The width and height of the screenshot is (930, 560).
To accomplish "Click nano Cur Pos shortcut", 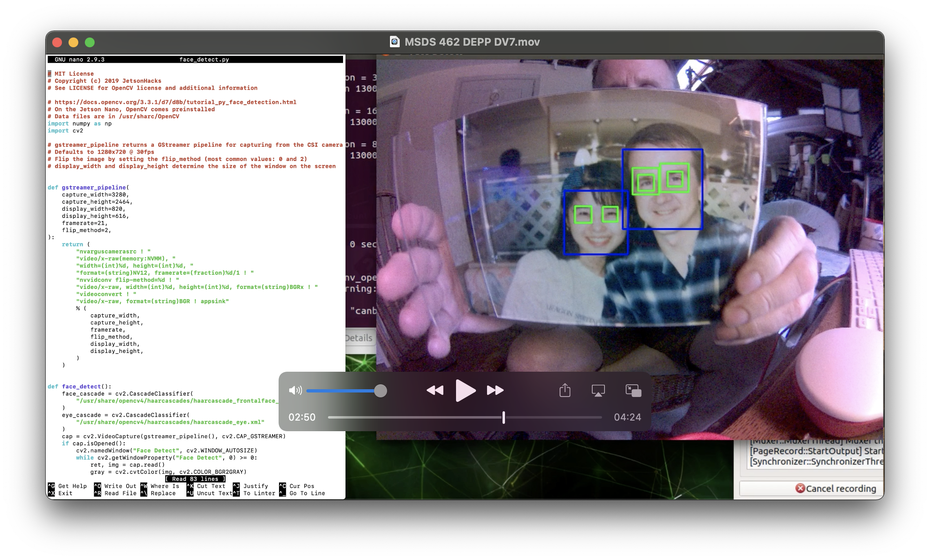I will click(x=297, y=486).
